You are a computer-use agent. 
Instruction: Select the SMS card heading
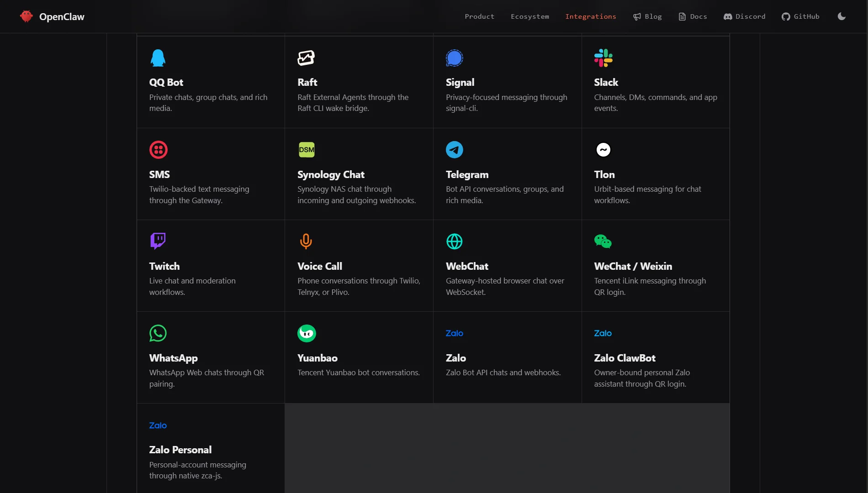(x=159, y=174)
